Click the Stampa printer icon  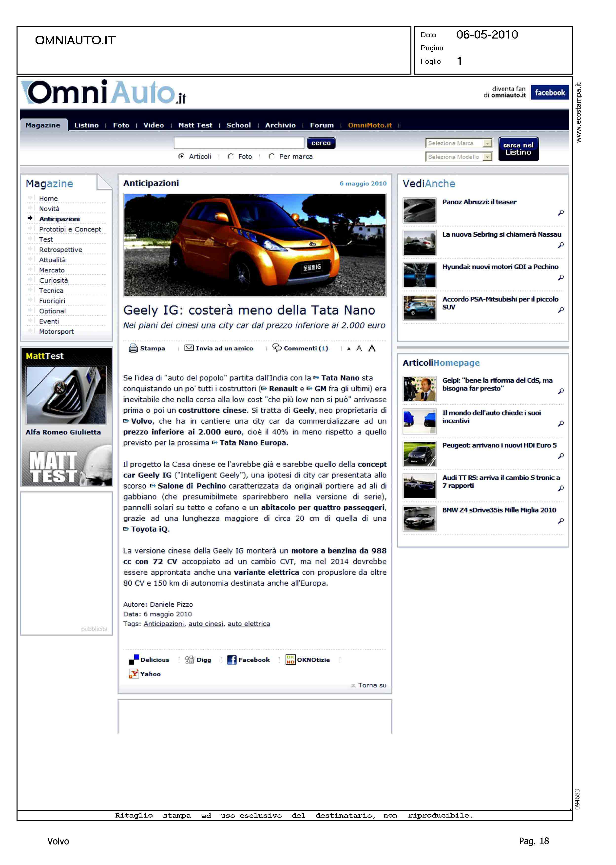pos(133,348)
